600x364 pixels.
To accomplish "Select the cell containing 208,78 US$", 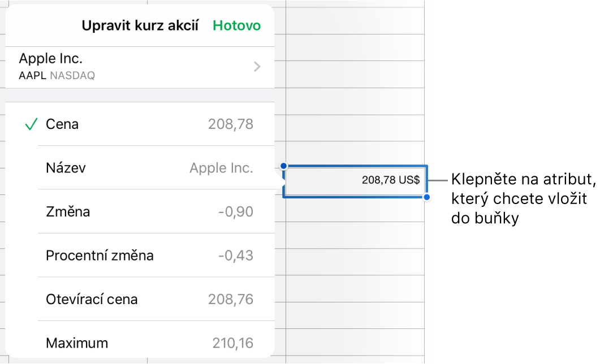I will click(355, 180).
